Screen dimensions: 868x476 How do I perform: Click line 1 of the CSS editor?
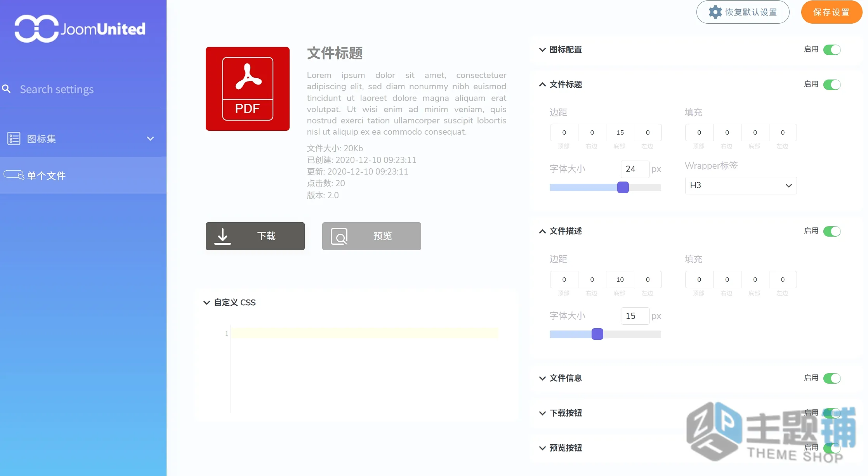[x=365, y=333]
